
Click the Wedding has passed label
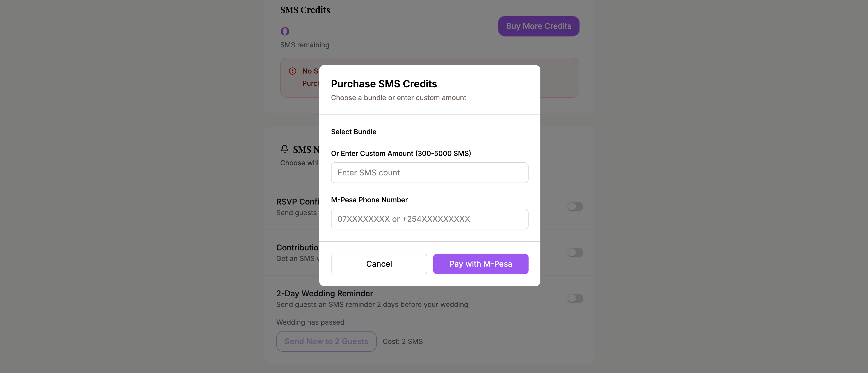pyautogui.click(x=310, y=322)
